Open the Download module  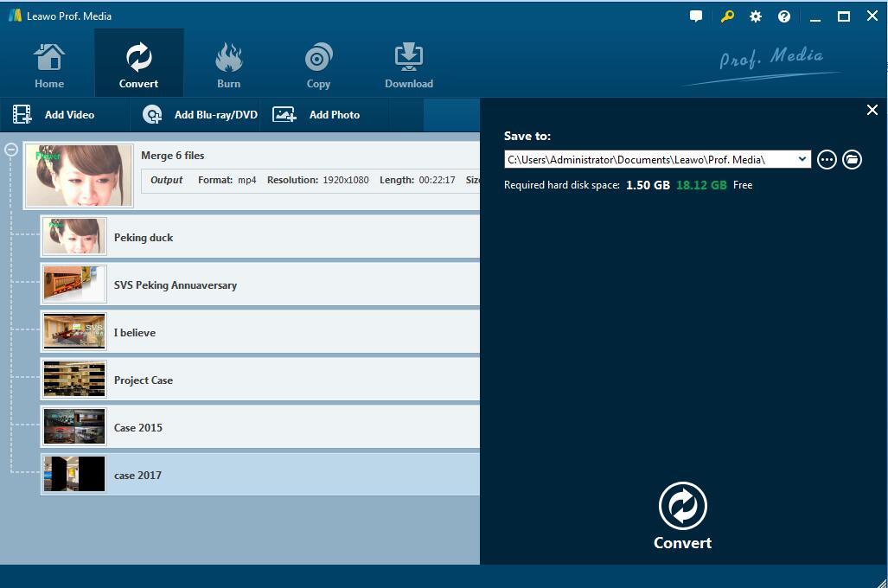coord(408,67)
